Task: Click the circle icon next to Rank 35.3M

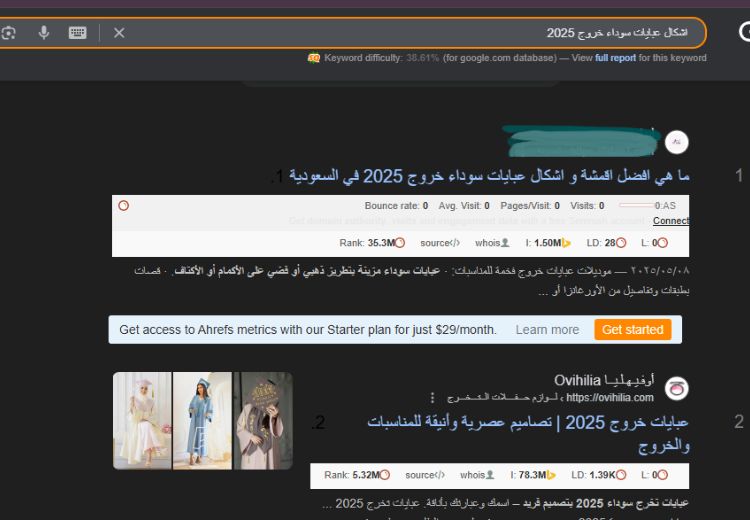Action: point(400,243)
